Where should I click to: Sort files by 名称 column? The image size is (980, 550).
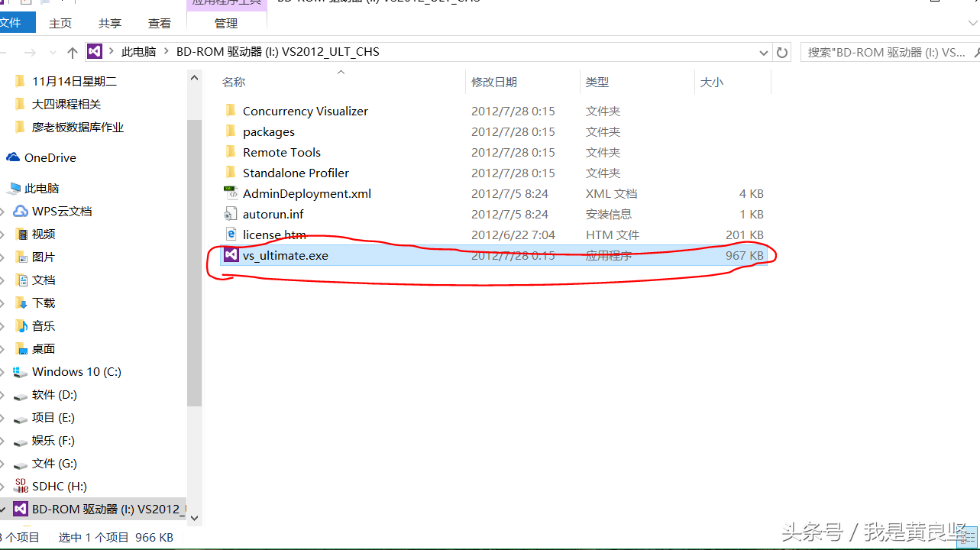(234, 82)
